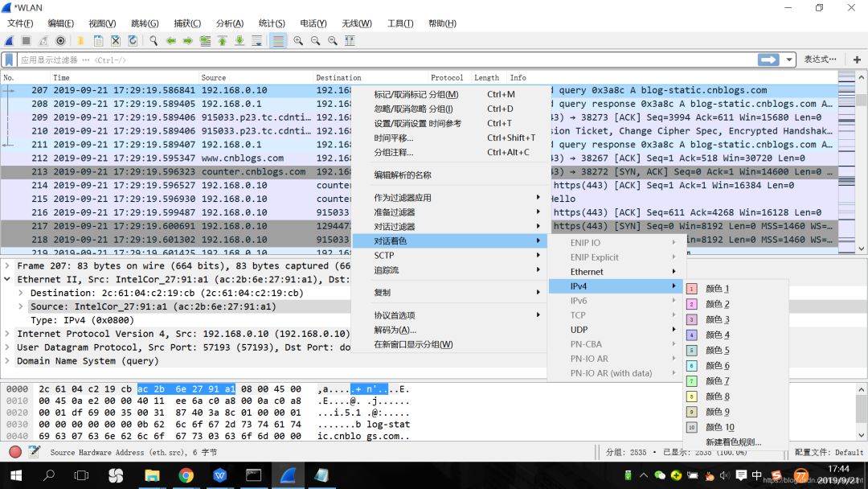This screenshot has width=868, height=489.
Task: Sort by the Source column header
Action: tap(256, 77)
